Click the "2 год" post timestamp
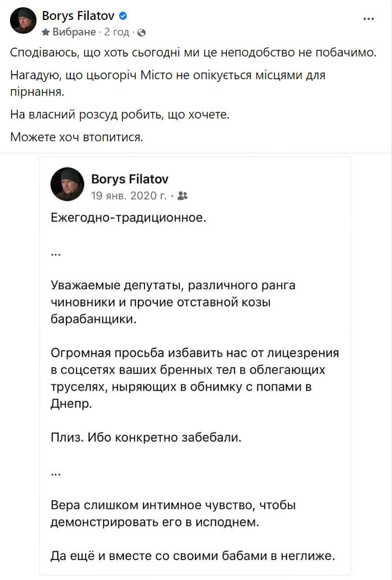Screen dimensions: 392x580 [x=117, y=33]
